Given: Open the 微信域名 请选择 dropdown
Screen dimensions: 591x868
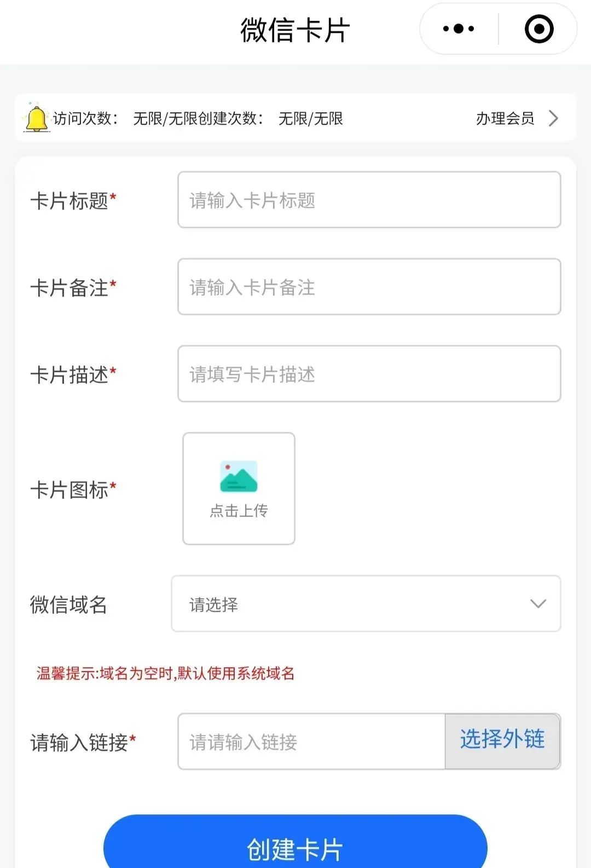Looking at the screenshot, I should pyautogui.click(x=366, y=604).
